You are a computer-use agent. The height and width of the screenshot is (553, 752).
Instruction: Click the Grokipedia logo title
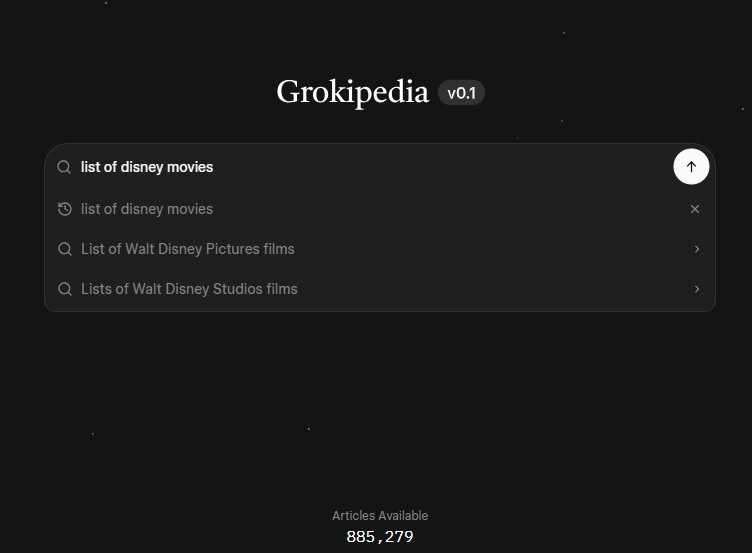click(352, 92)
